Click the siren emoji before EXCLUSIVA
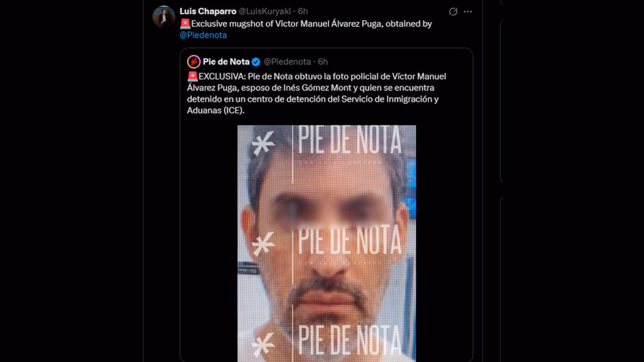 (x=192, y=77)
